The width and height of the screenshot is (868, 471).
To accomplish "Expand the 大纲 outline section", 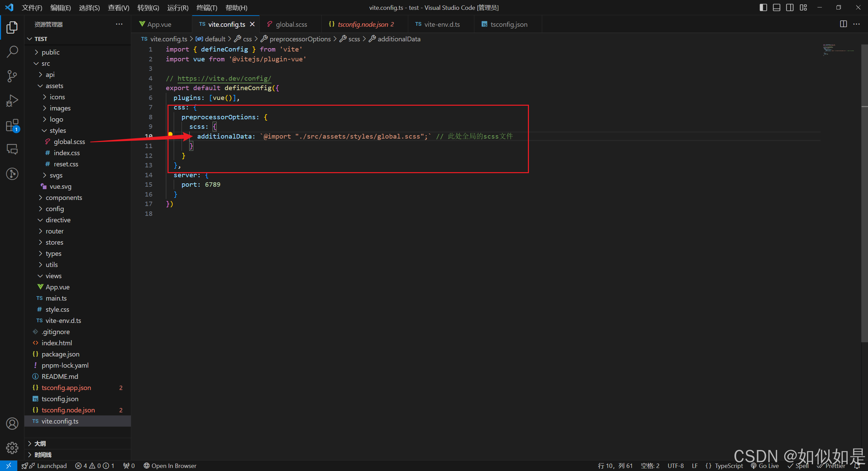I will [x=40, y=443].
